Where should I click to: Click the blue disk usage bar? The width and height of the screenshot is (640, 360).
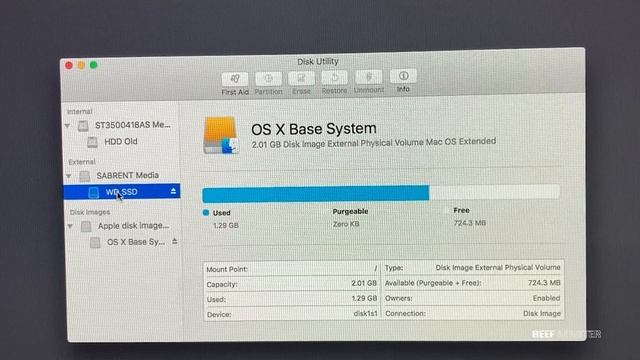pyautogui.click(x=316, y=194)
